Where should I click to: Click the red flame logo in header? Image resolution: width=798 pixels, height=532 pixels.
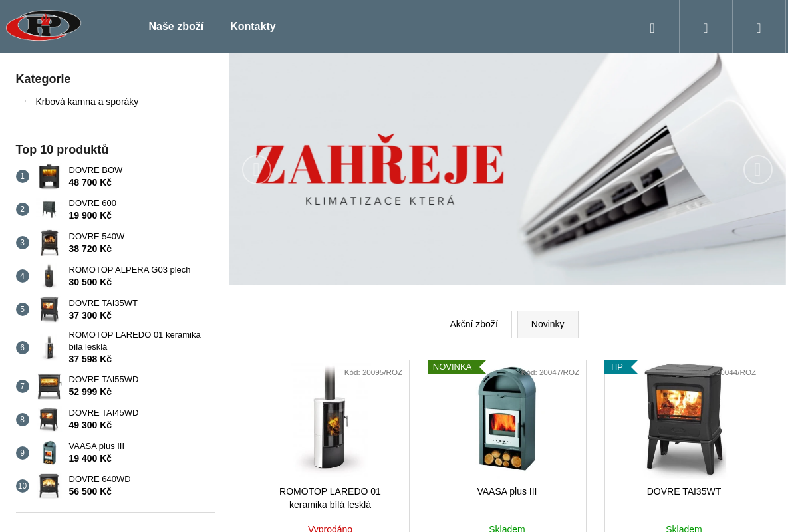pyautogui.click(x=44, y=25)
